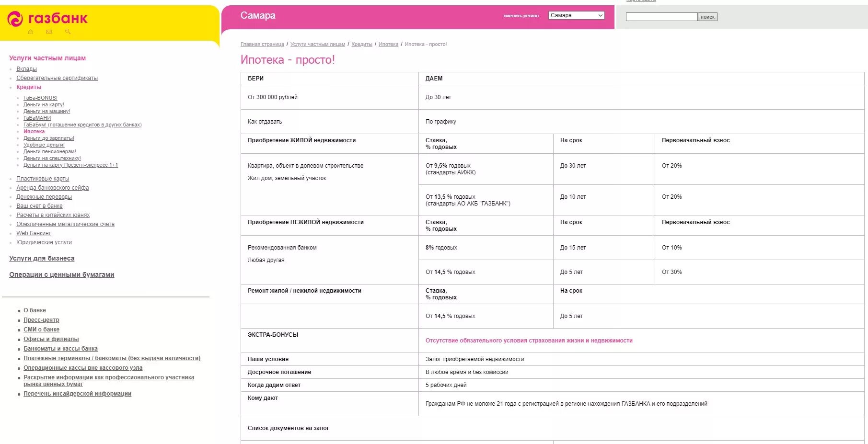Open the Деньги на карту! link
Screen dimensions: 868x444
tap(44, 104)
